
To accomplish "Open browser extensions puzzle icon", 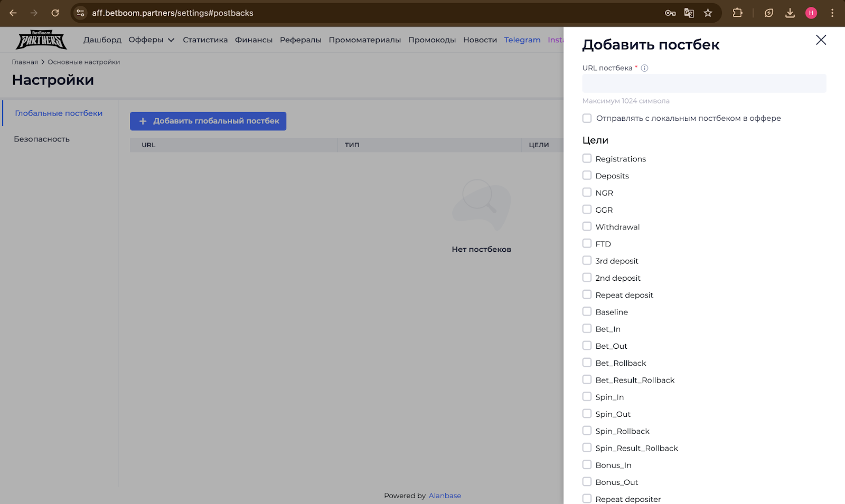I will [738, 13].
